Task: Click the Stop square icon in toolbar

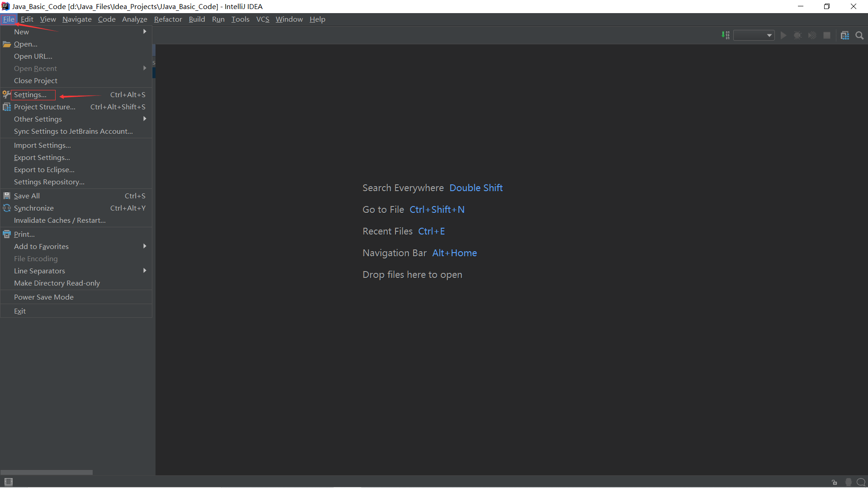Action: [827, 35]
